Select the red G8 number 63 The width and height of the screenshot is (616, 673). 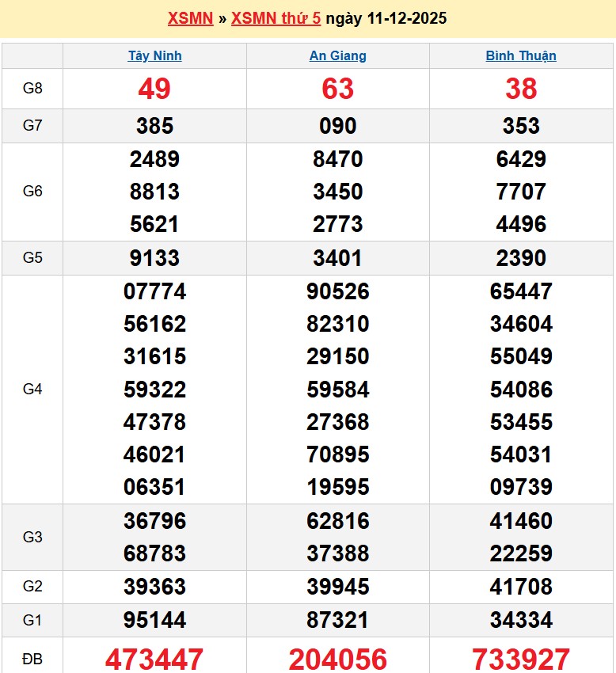[337, 89]
